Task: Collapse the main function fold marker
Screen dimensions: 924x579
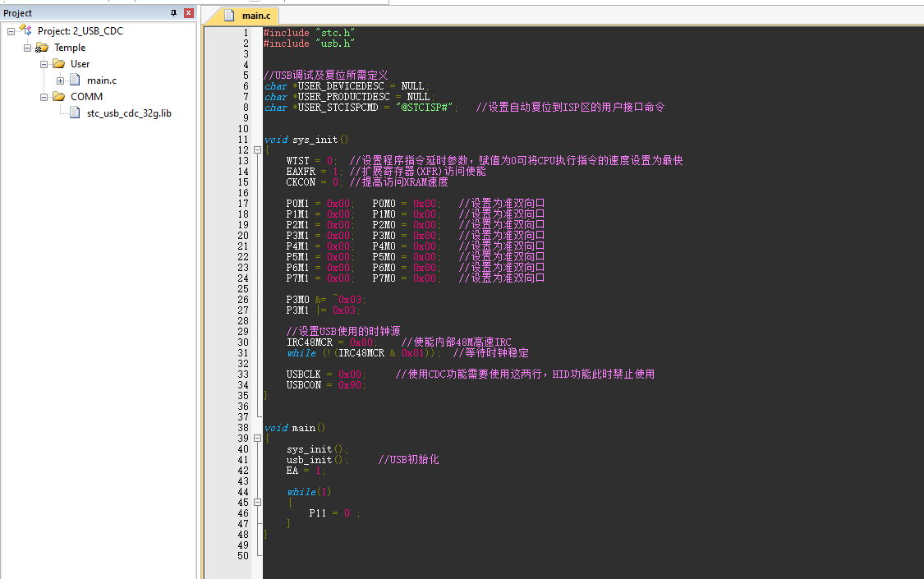Action: point(258,439)
